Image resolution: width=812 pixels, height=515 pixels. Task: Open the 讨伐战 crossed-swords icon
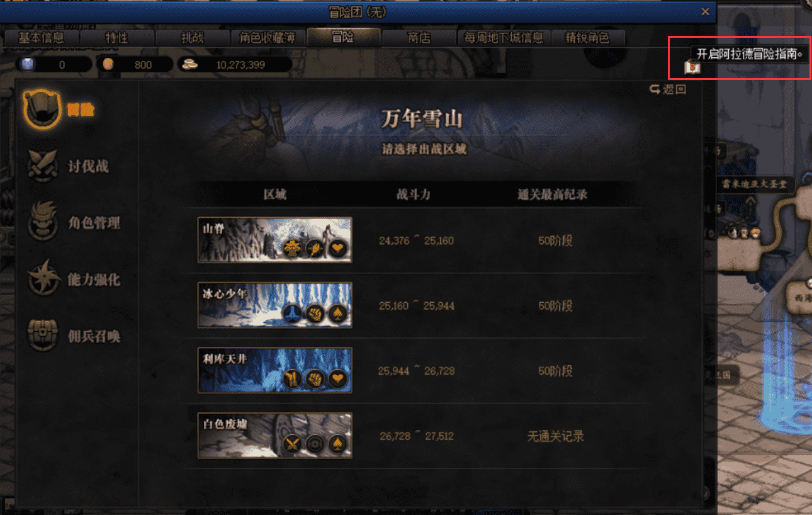(43, 166)
